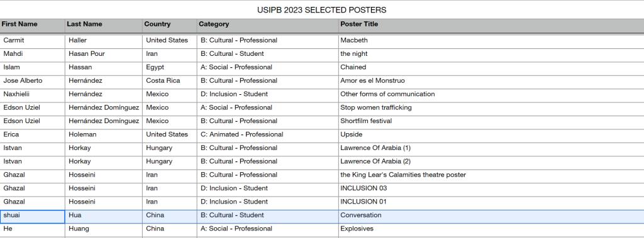
Task: Select the Last Name column header
Action: click(104, 24)
